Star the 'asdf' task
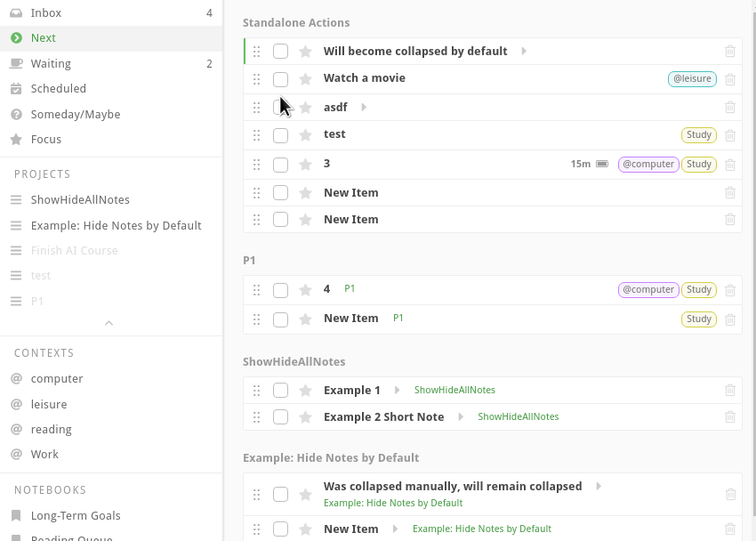The height and width of the screenshot is (541, 756). click(x=305, y=108)
